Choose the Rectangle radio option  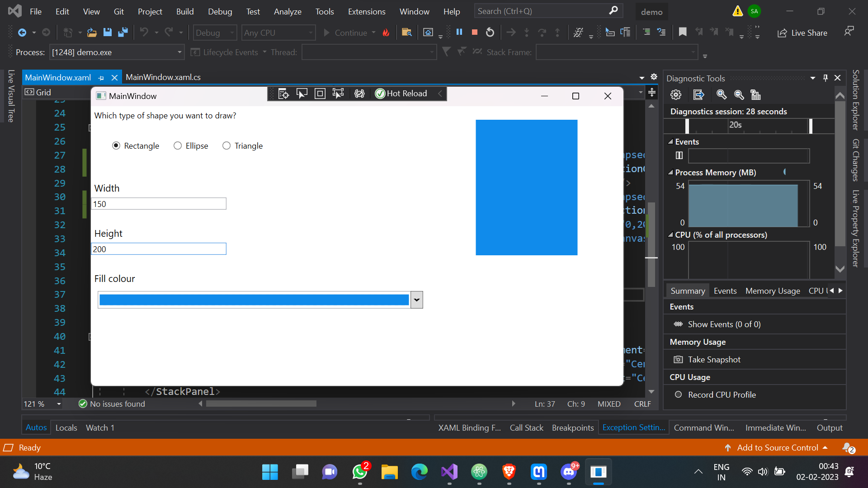click(116, 145)
